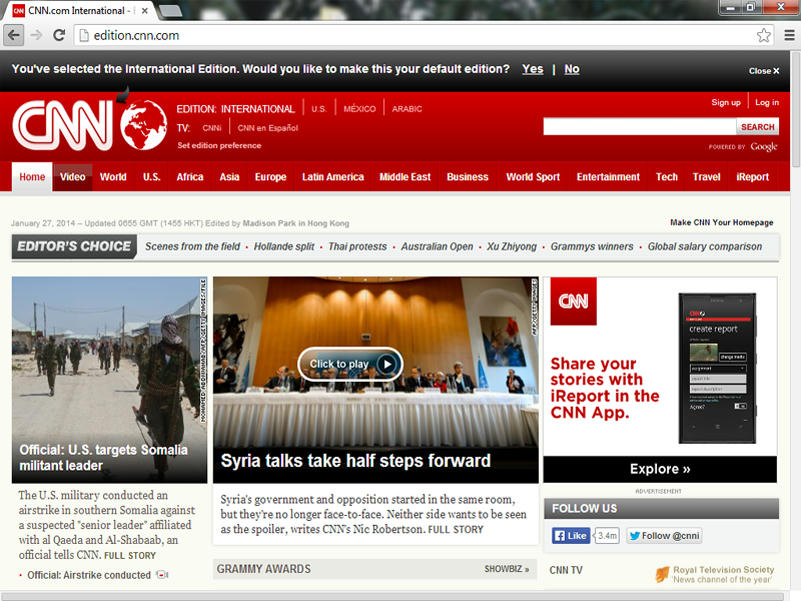
Task: Select the Home nav tab
Action: (32, 177)
